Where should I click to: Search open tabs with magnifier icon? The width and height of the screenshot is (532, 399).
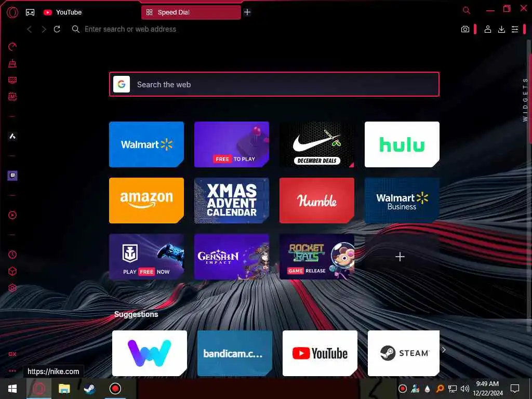[467, 10]
